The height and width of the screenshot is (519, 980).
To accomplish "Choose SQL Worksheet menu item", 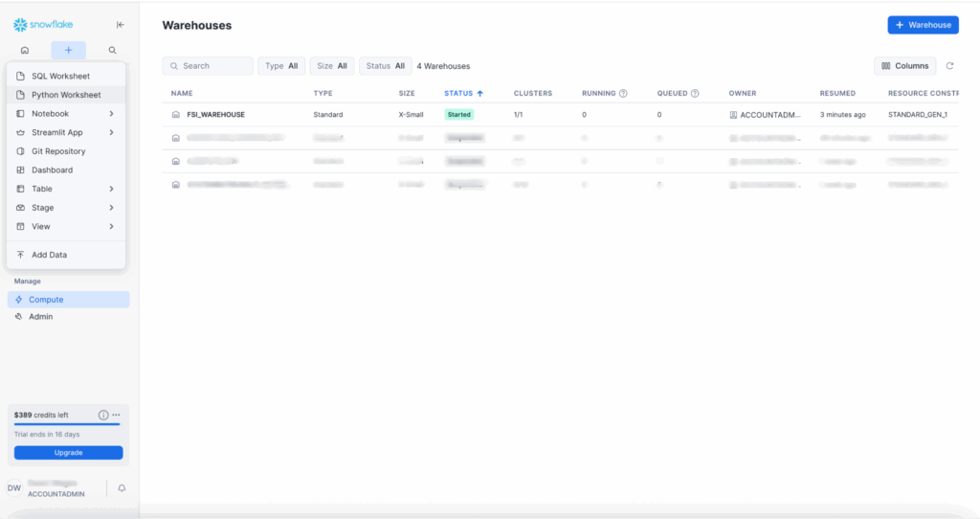I will coord(60,76).
